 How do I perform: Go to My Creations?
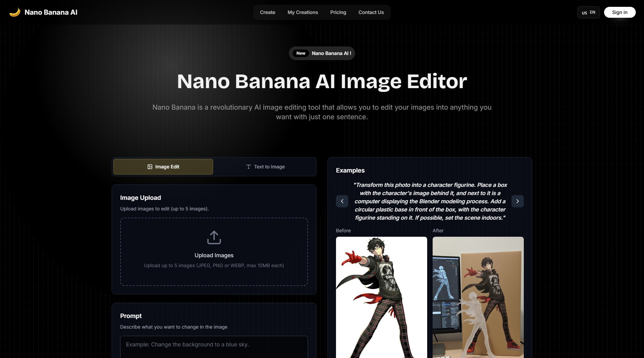coord(303,12)
